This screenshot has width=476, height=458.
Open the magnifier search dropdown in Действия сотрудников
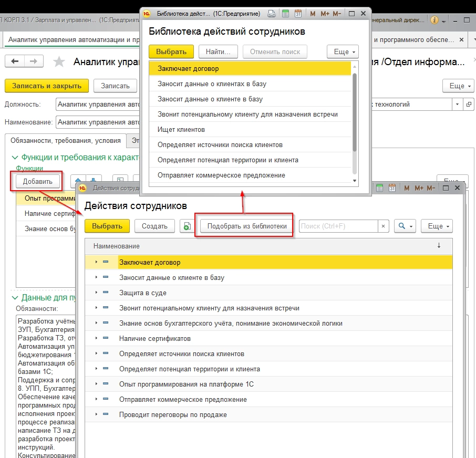(x=405, y=226)
